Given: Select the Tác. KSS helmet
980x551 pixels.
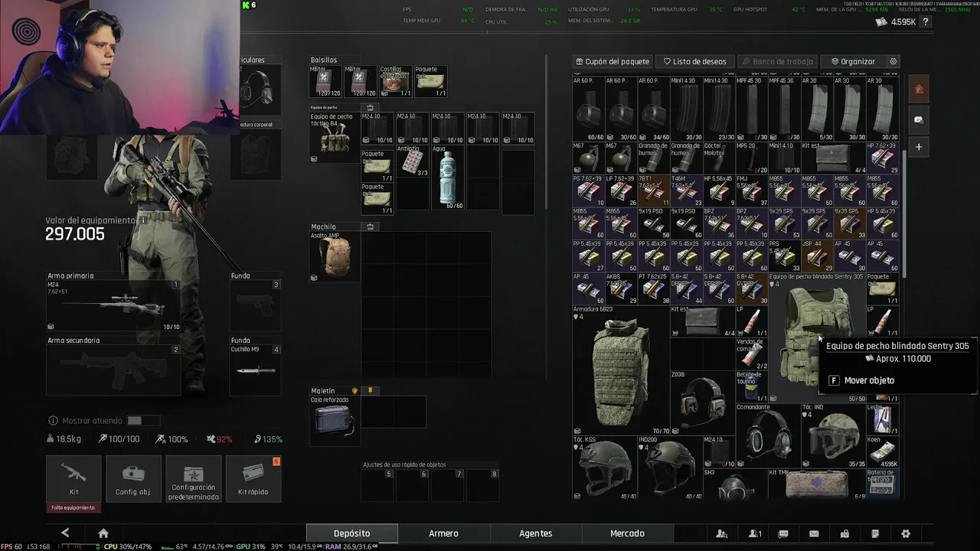Looking at the screenshot, I should point(605,468).
